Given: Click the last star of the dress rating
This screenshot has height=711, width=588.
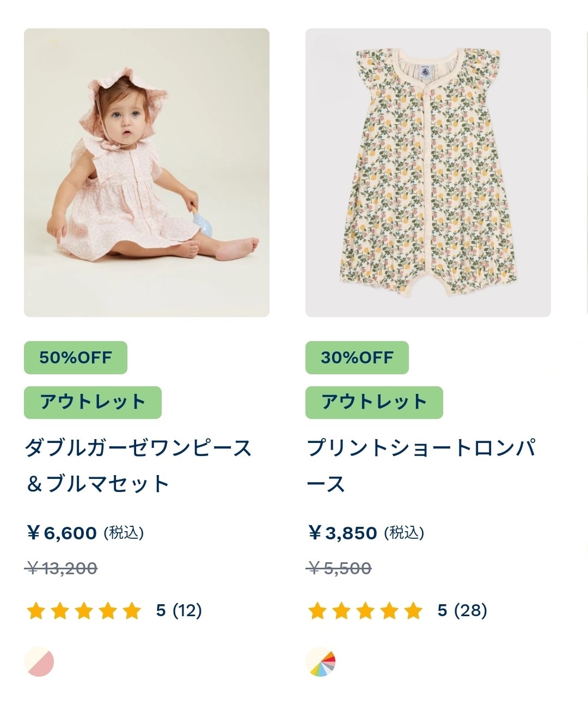Looking at the screenshot, I should (x=132, y=611).
